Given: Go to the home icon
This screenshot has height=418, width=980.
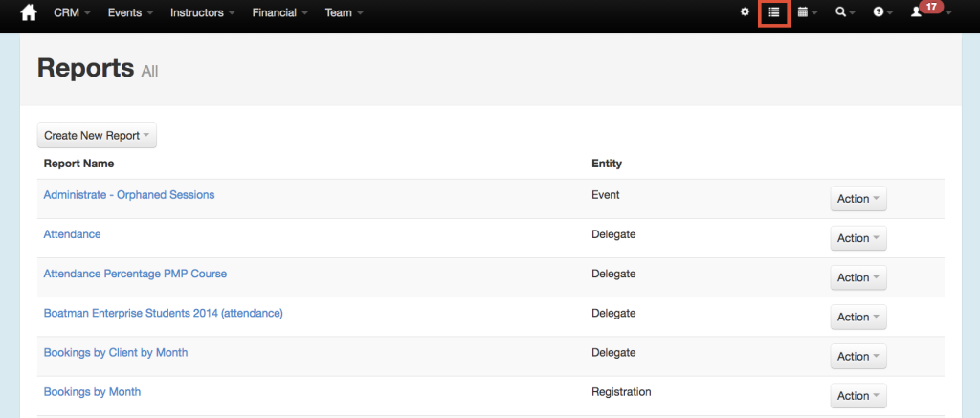Looking at the screenshot, I should point(29,12).
